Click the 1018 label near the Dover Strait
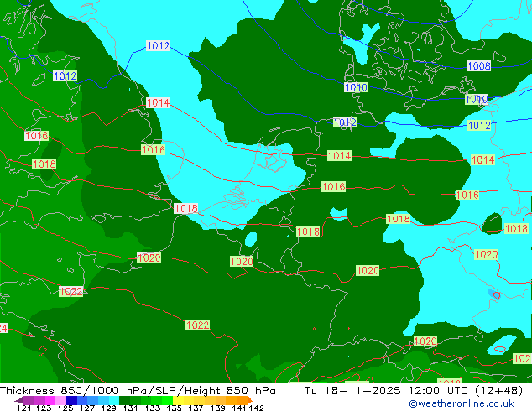The width and height of the screenshot is (532, 411). pos(186,208)
